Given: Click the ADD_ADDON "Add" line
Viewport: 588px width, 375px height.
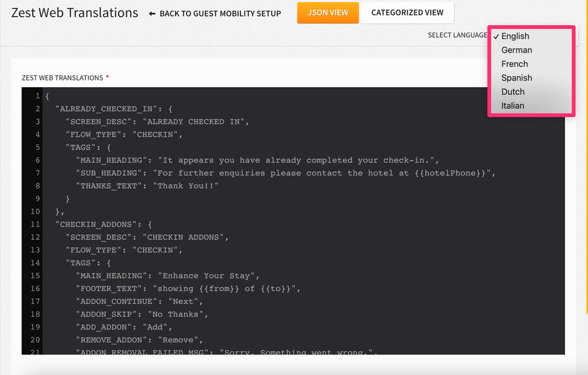Looking at the screenshot, I should tap(124, 327).
